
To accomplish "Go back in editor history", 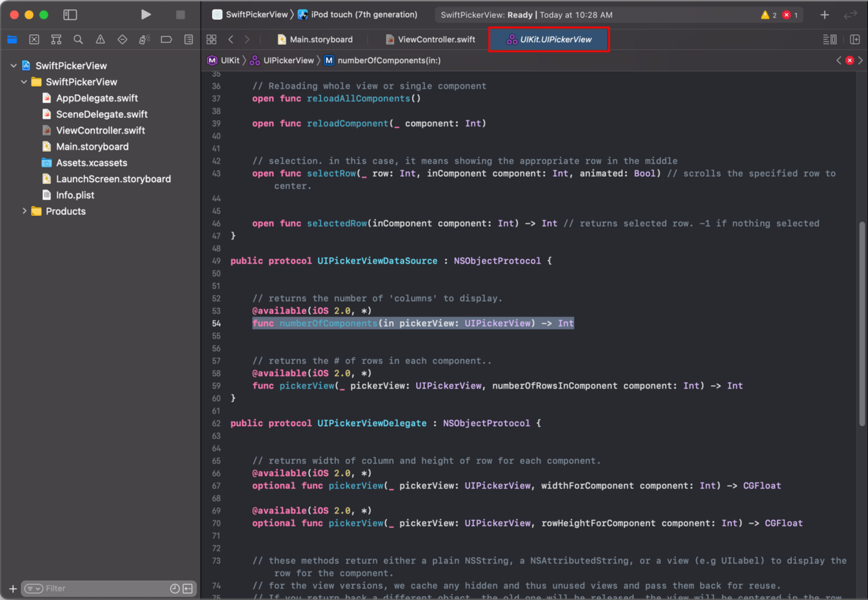I will click(x=231, y=39).
